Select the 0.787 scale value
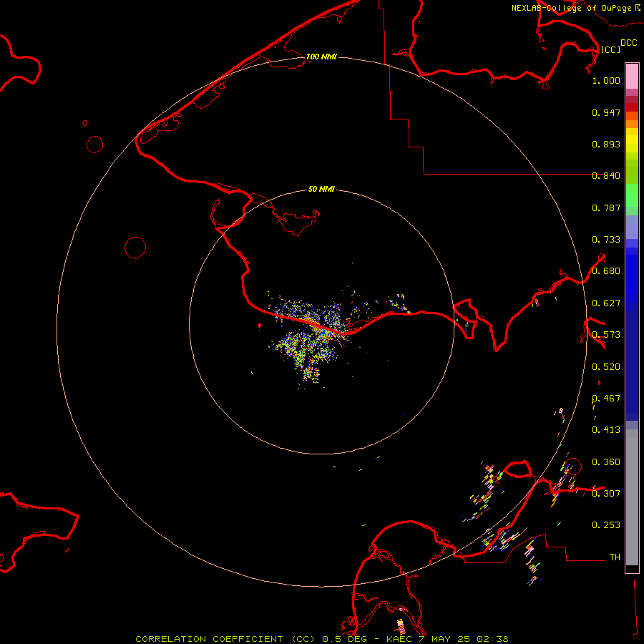Viewport: 644px width, 644px height. coord(606,208)
